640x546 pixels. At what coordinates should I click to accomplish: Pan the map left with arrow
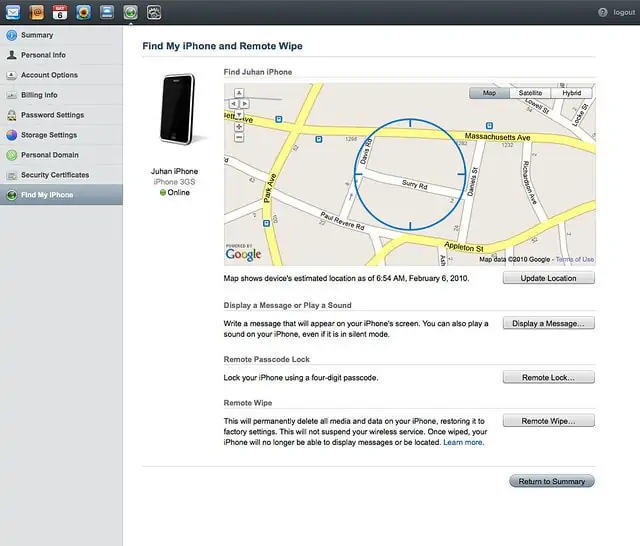pos(233,104)
